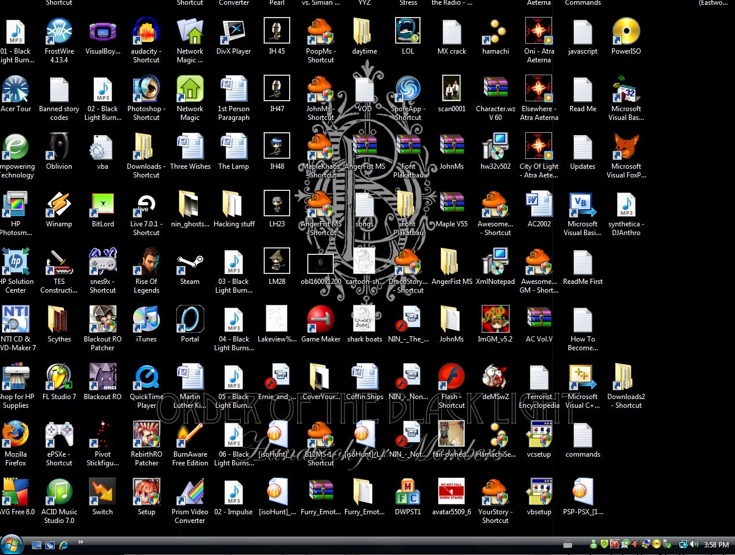Screen dimensions: 735x555
Task: Open the Portal game icon
Action: pos(190,320)
